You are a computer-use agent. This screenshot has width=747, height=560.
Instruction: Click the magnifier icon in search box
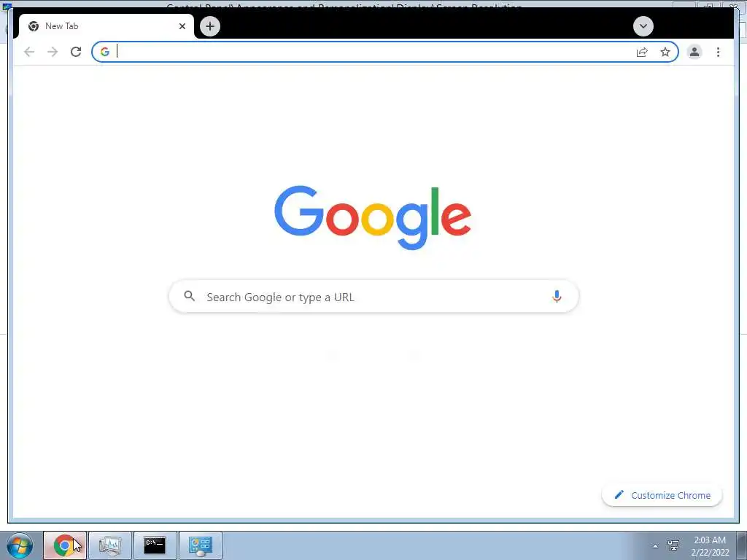click(189, 296)
